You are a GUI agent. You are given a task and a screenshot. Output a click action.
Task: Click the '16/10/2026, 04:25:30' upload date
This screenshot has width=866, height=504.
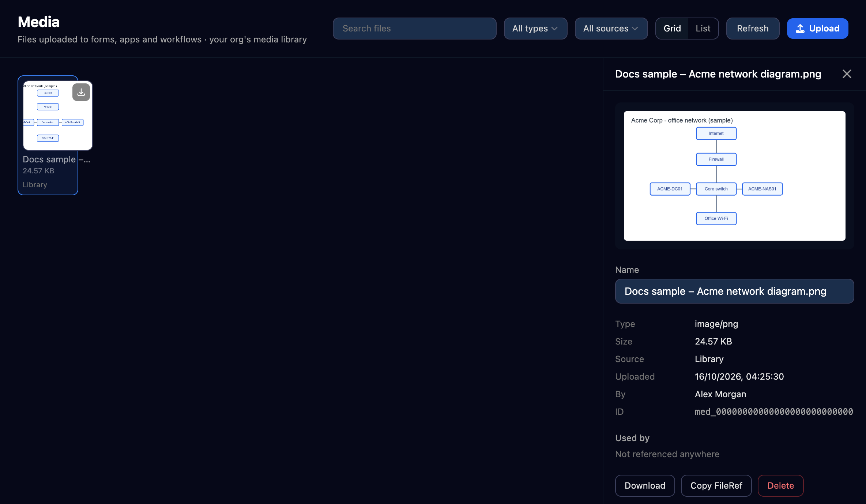coord(739,377)
